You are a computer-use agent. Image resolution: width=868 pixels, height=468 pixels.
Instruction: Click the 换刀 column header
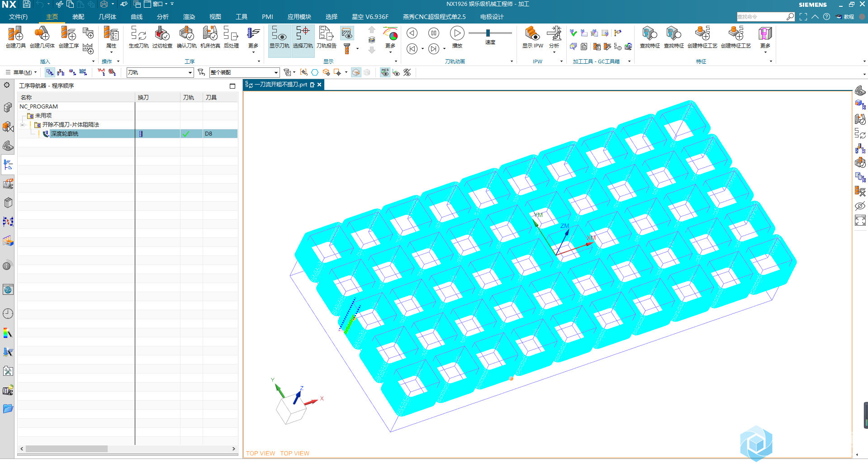pyautogui.click(x=158, y=98)
